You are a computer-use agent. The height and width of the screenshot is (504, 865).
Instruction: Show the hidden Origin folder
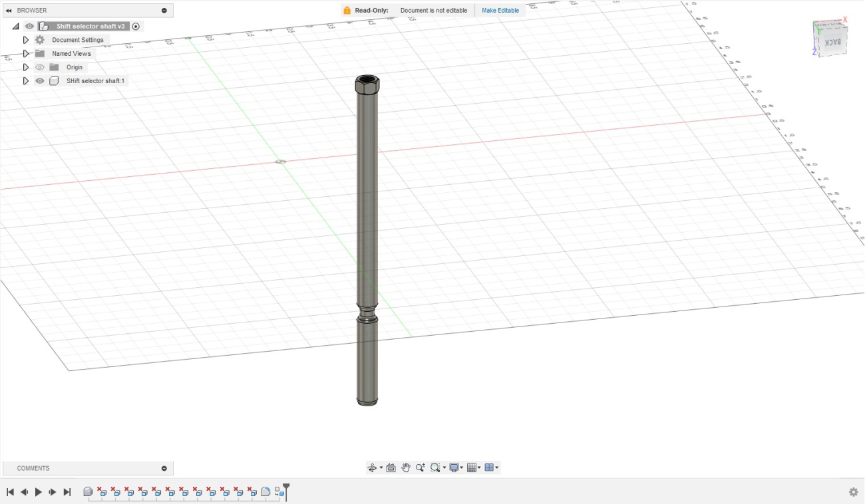pos(40,67)
